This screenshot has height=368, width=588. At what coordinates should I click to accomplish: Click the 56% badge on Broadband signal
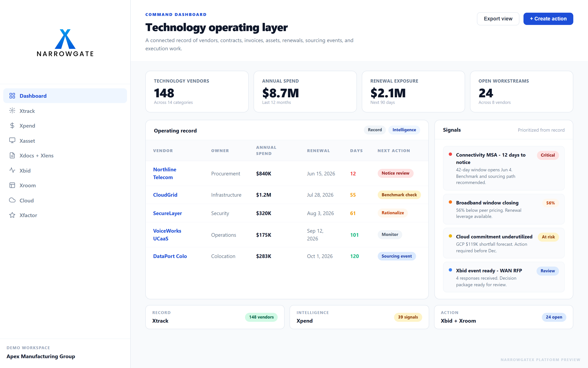click(x=550, y=203)
